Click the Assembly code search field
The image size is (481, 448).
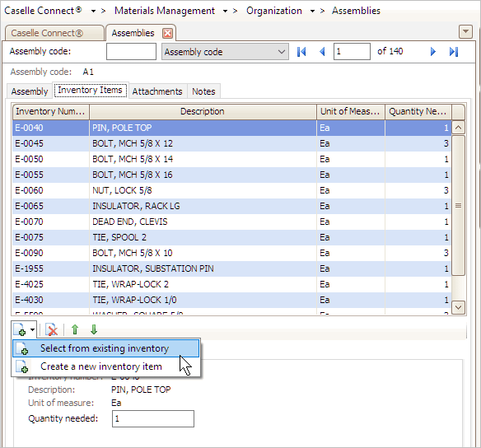(131, 52)
